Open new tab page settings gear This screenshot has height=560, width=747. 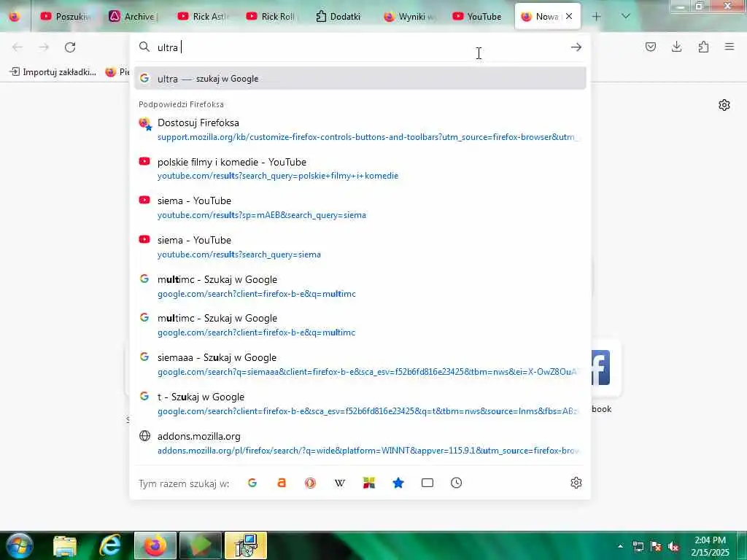point(724,105)
